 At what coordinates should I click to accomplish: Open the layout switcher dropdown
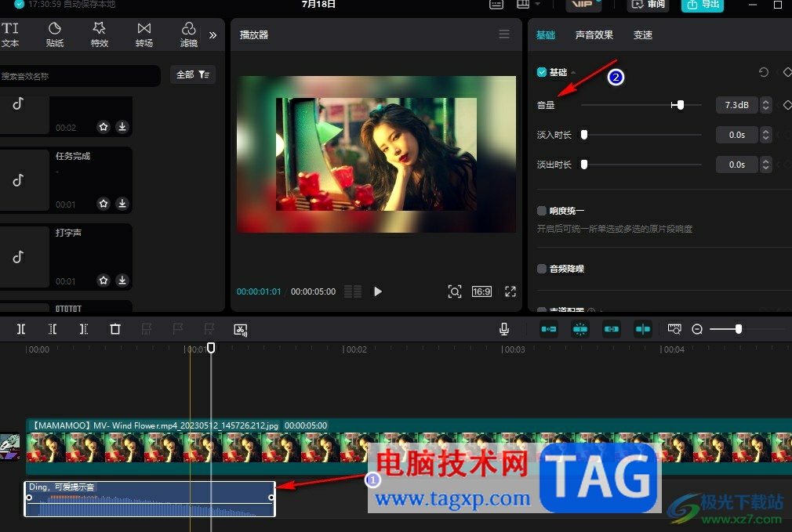(x=529, y=4)
